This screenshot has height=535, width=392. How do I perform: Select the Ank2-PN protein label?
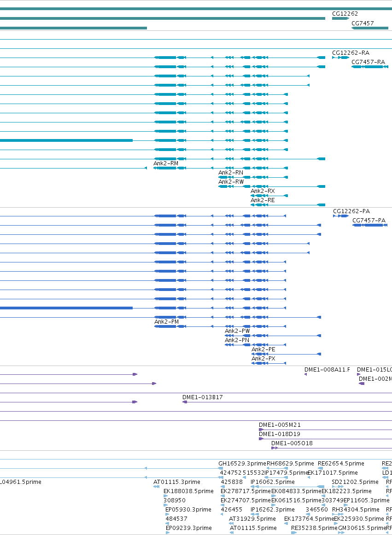point(237,340)
